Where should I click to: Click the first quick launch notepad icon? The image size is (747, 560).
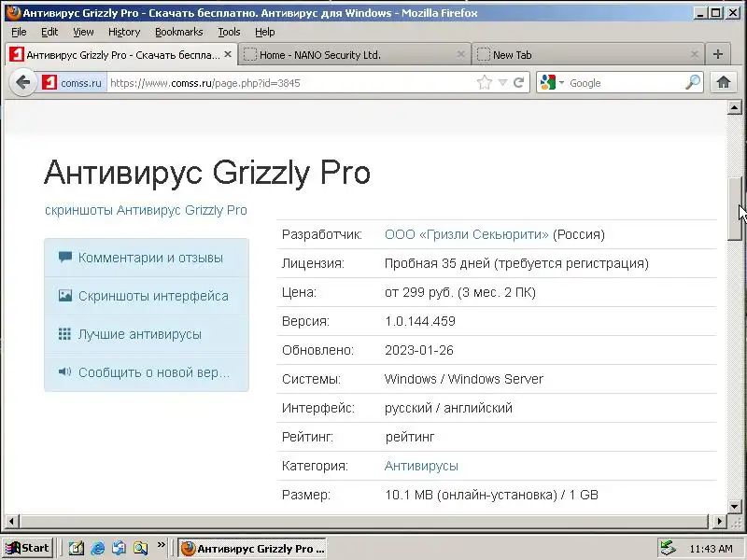pyautogui.click(x=76, y=548)
